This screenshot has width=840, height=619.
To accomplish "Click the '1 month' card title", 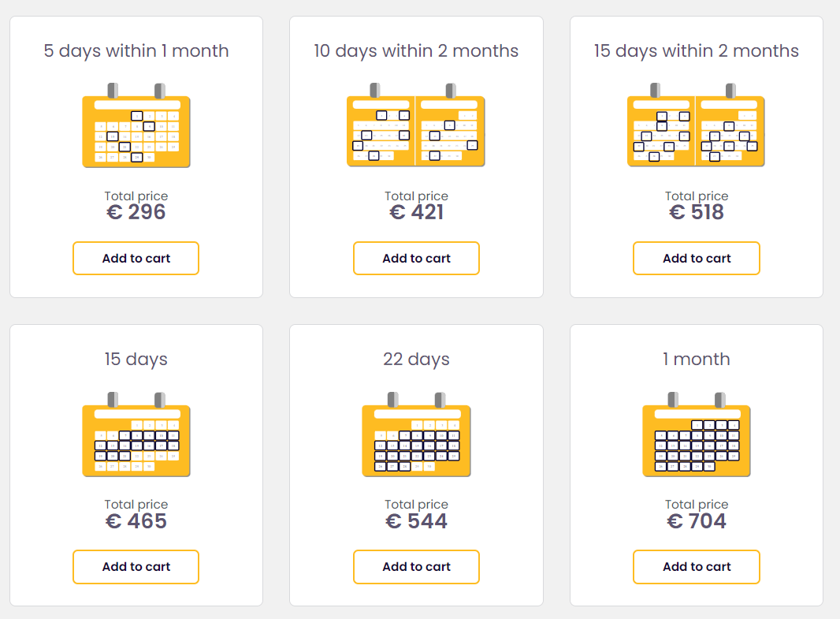I will [x=696, y=360].
